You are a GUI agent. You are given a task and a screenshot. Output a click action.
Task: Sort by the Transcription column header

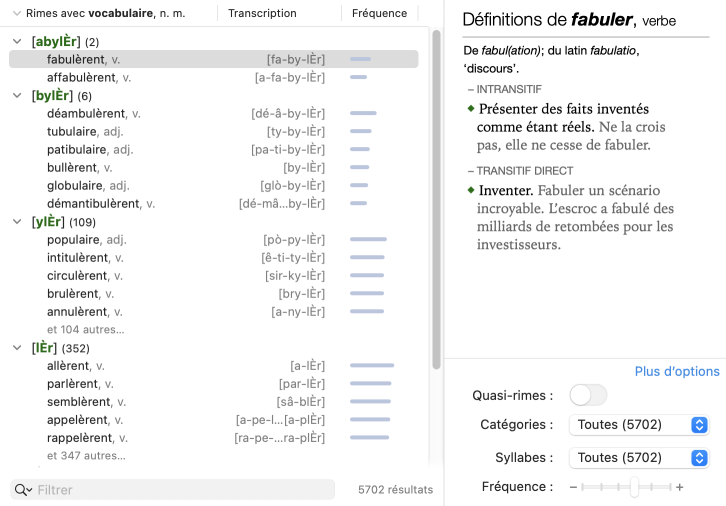click(262, 14)
